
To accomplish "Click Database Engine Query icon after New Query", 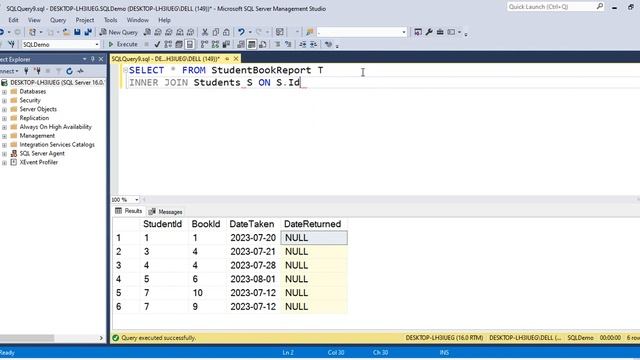I will (x=147, y=32).
